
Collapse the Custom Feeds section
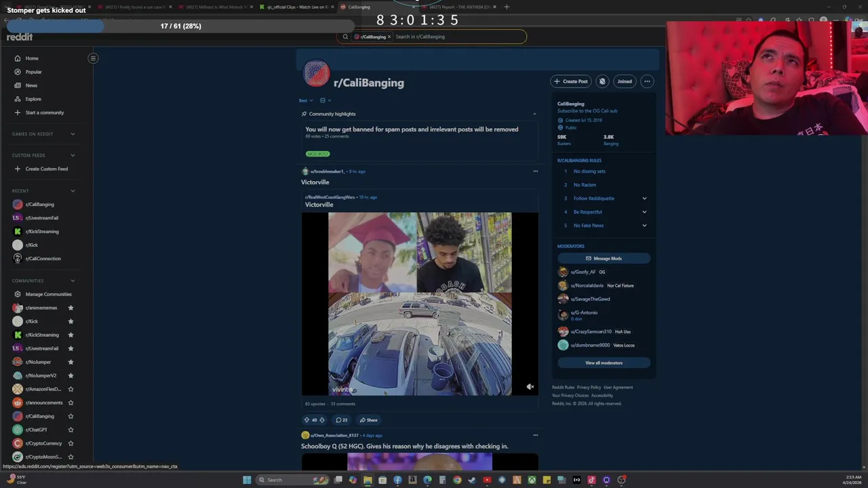coord(73,155)
